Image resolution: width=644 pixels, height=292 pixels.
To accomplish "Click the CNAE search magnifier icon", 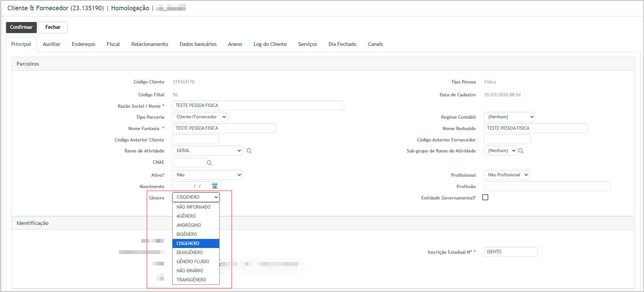I will (x=209, y=163).
